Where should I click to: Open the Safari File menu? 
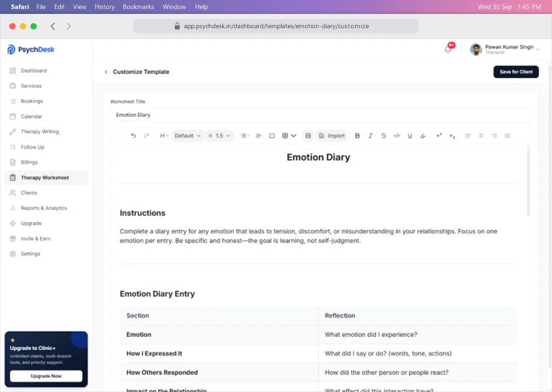[x=41, y=7]
